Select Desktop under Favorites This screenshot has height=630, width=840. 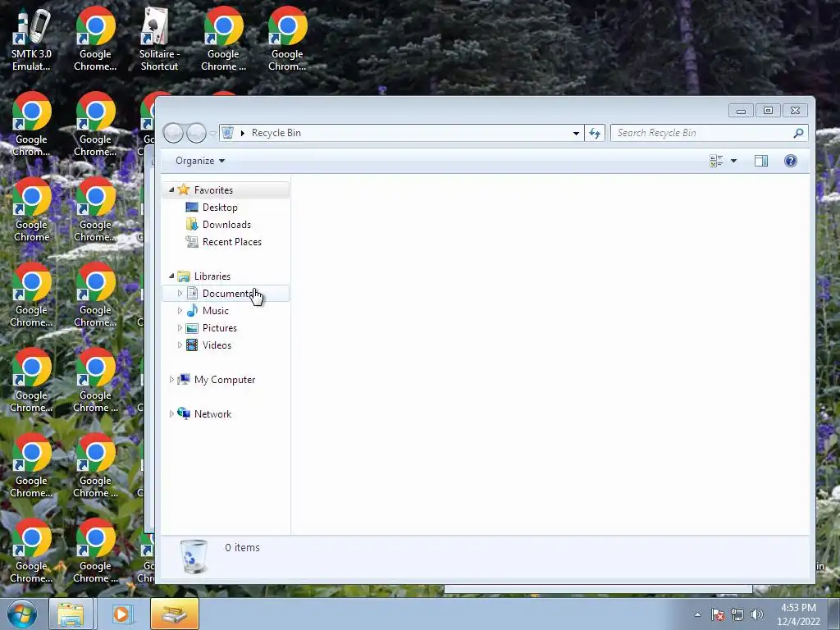[x=220, y=208]
